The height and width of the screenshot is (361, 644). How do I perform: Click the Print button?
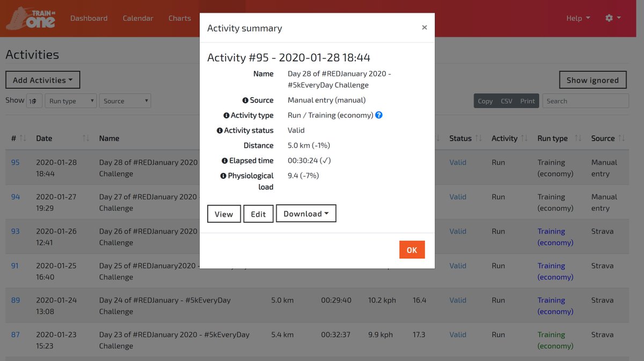[x=528, y=101]
